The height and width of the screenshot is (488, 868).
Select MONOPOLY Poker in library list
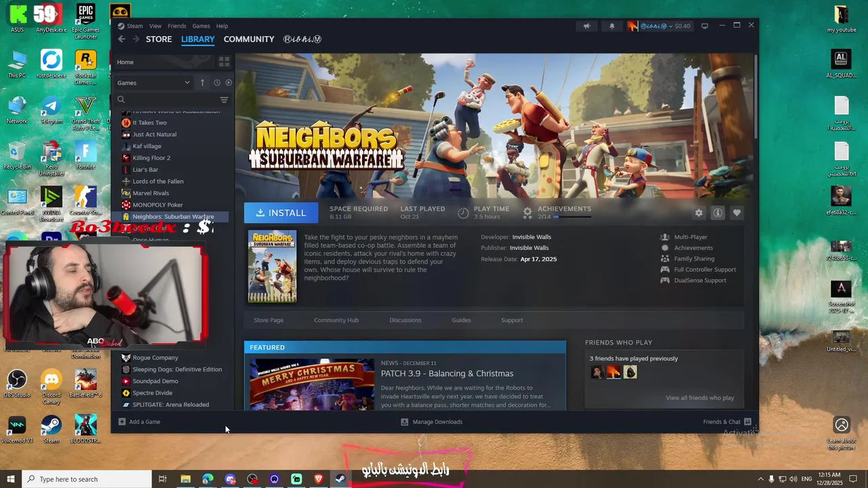[x=157, y=205]
